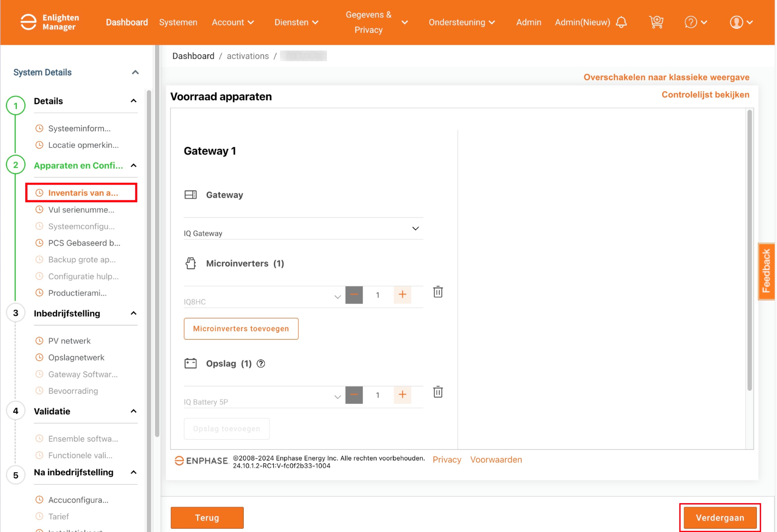777x532 pixels.
Task: Click the Enlighten Manager logo
Action: tap(50, 22)
